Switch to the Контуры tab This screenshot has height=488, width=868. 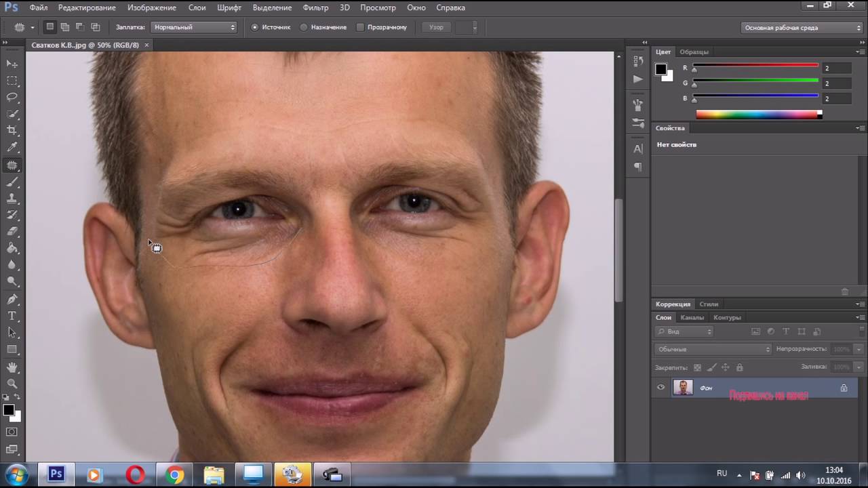coord(727,317)
